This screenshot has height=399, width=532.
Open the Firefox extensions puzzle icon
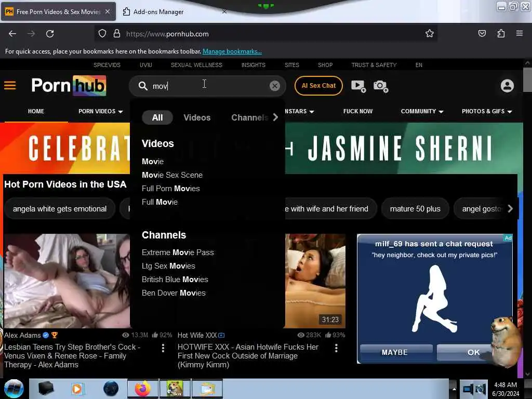pos(501,33)
